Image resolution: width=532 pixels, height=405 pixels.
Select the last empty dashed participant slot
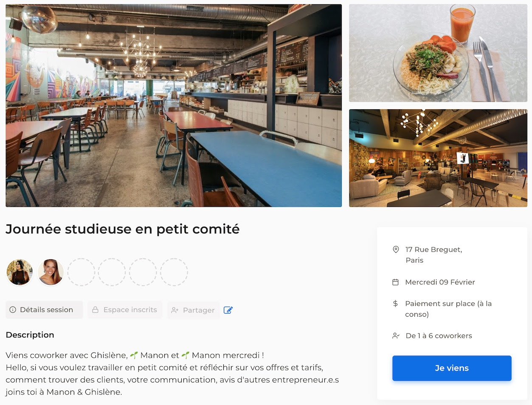[174, 272]
